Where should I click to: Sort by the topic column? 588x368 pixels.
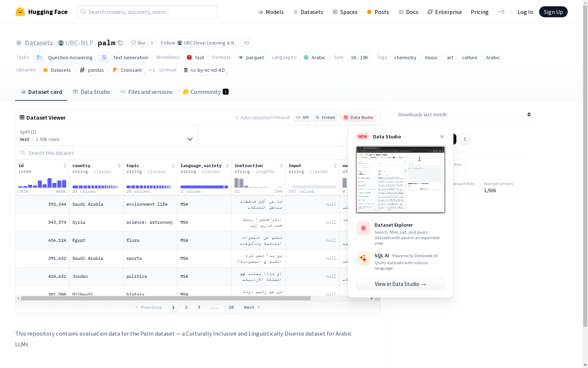pyautogui.click(x=173, y=166)
